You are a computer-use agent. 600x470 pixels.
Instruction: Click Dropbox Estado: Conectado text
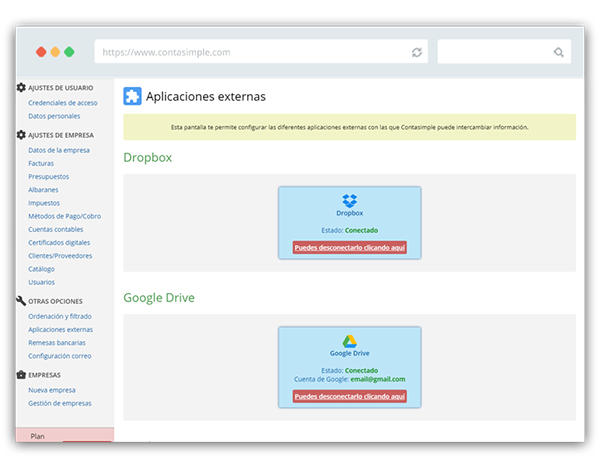pos(349,230)
